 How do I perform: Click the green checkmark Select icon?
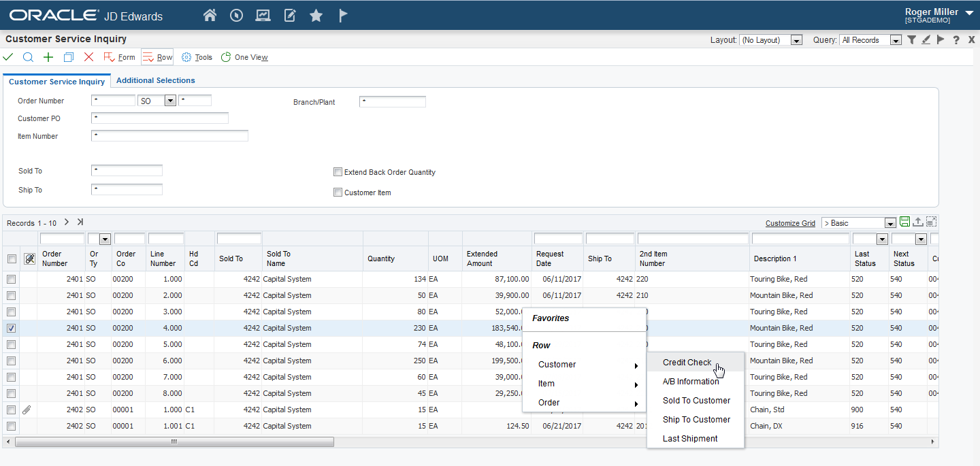[8, 57]
